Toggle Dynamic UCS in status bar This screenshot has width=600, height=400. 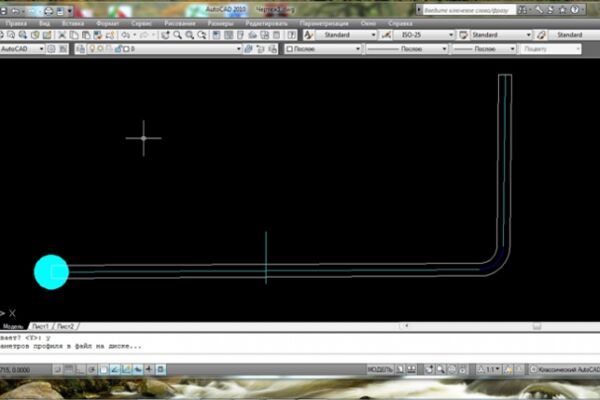point(126,369)
